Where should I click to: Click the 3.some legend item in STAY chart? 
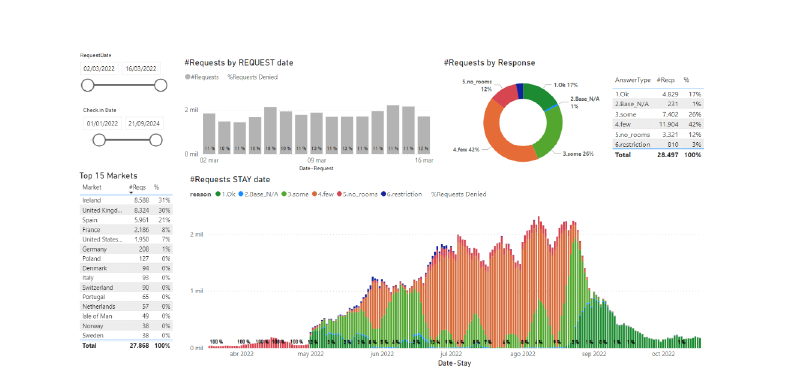click(x=295, y=194)
